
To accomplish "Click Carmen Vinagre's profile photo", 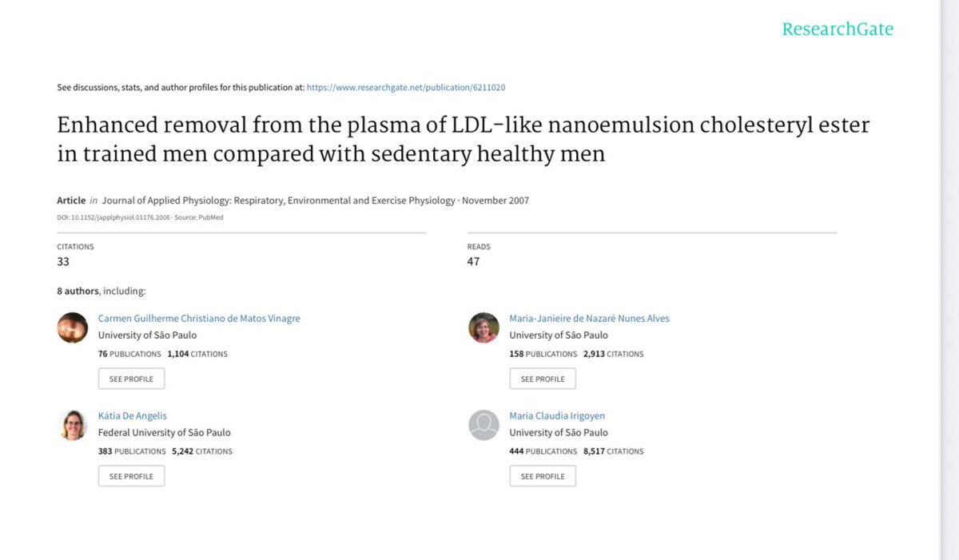I will [73, 328].
